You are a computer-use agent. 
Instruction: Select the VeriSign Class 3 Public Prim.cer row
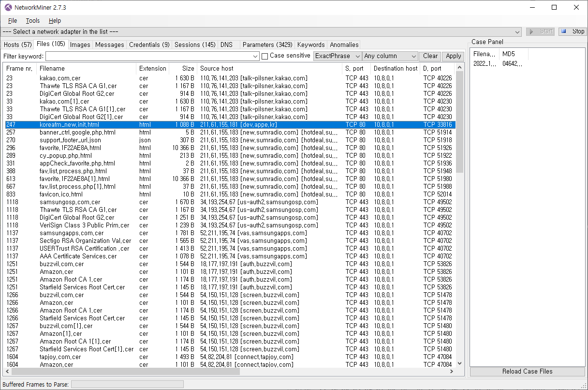click(x=230, y=225)
